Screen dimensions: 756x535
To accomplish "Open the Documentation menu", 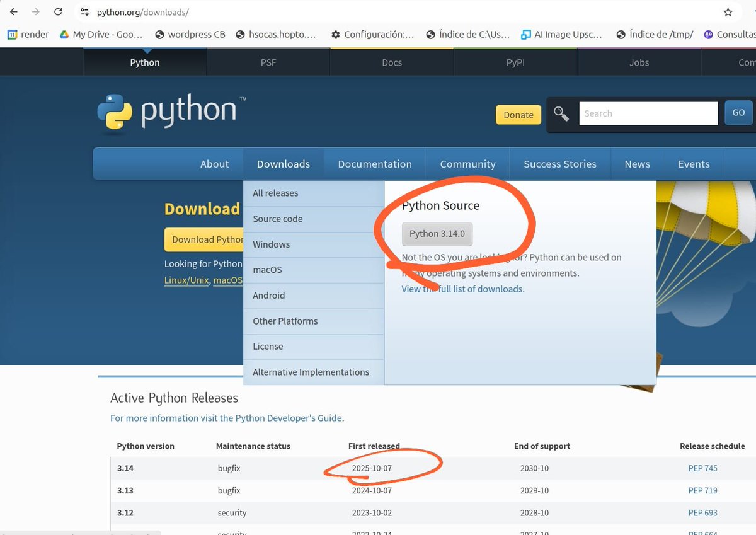I will 375,164.
